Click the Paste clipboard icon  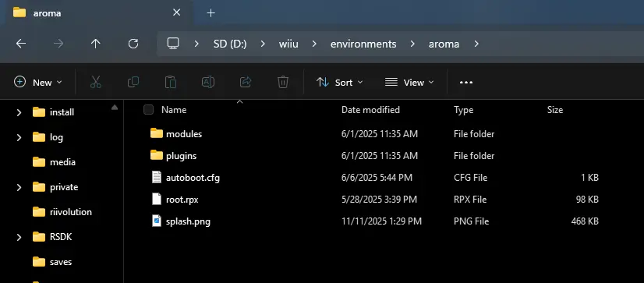coord(171,82)
